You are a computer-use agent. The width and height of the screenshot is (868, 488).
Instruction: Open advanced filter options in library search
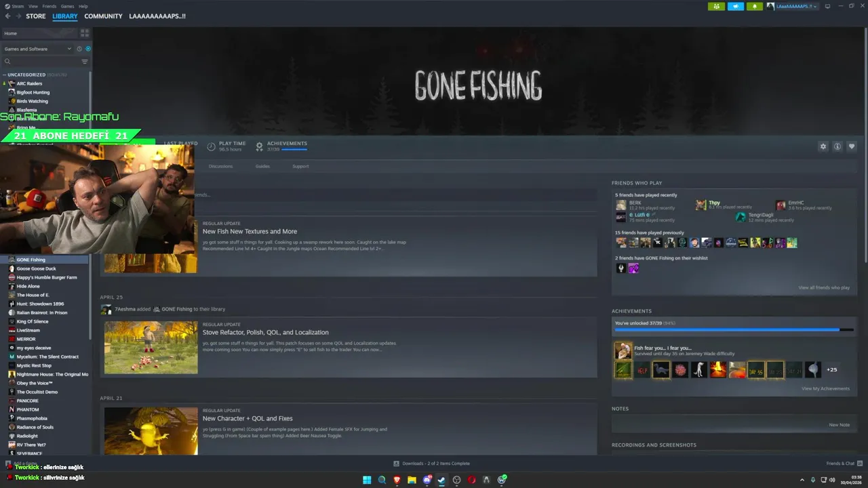tap(85, 62)
